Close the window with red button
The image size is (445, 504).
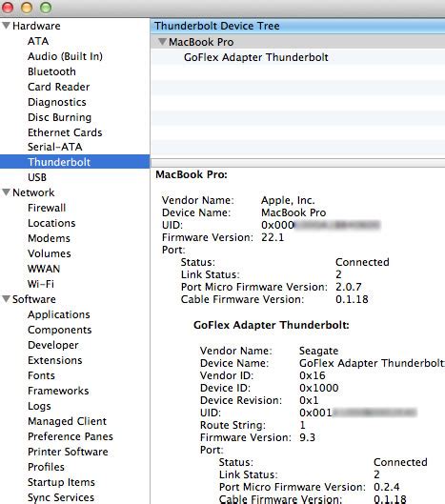click(7, 7)
